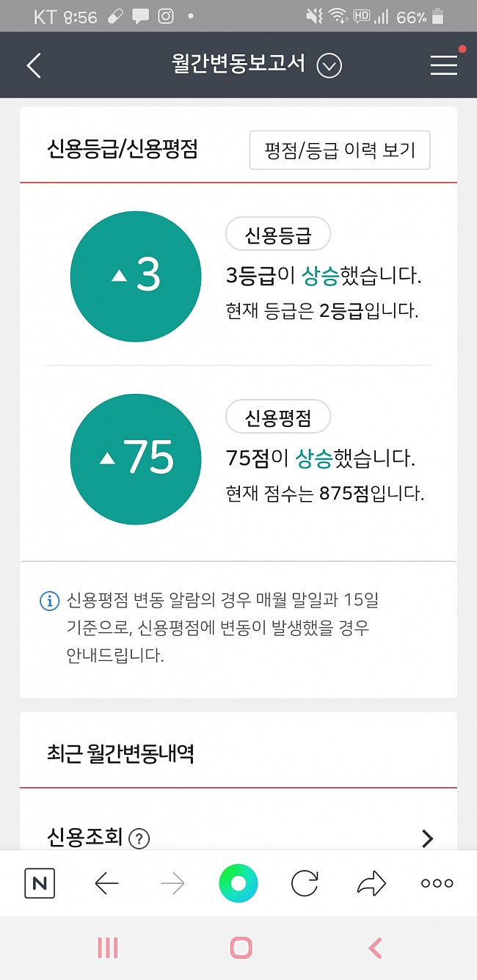Screen dimensions: 477x980
Task: Open Naver home N icon
Action: (40, 883)
